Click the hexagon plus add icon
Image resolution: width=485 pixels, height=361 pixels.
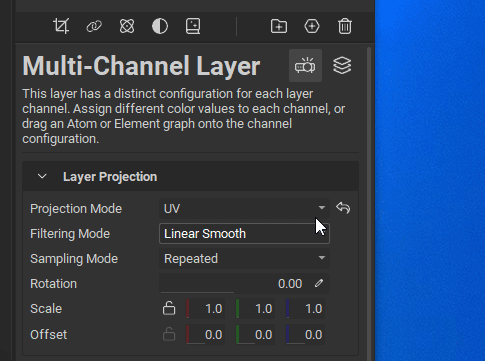(312, 26)
